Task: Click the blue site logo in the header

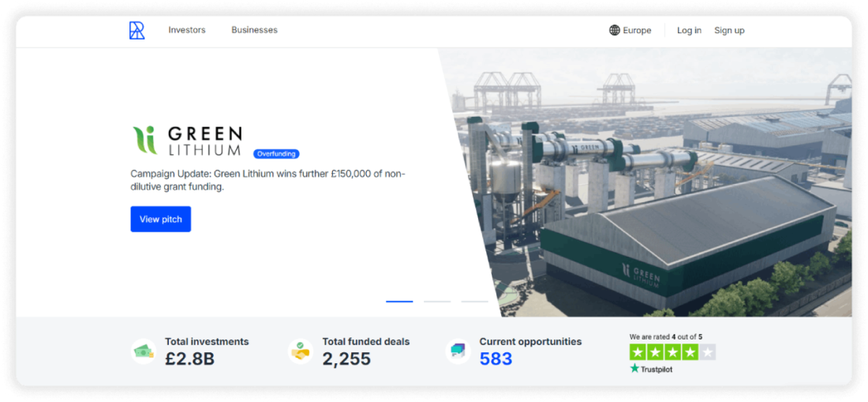Action: coord(137,31)
